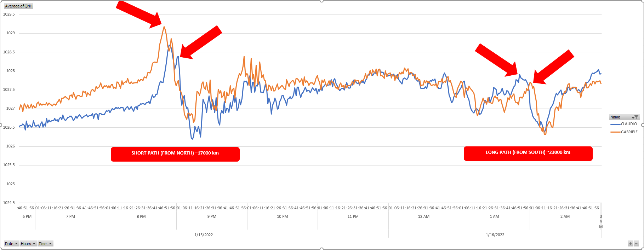Select the red arrow pointing at the 8 PM blue peak
This screenshot has width=644, height=250.
(201, 42)
